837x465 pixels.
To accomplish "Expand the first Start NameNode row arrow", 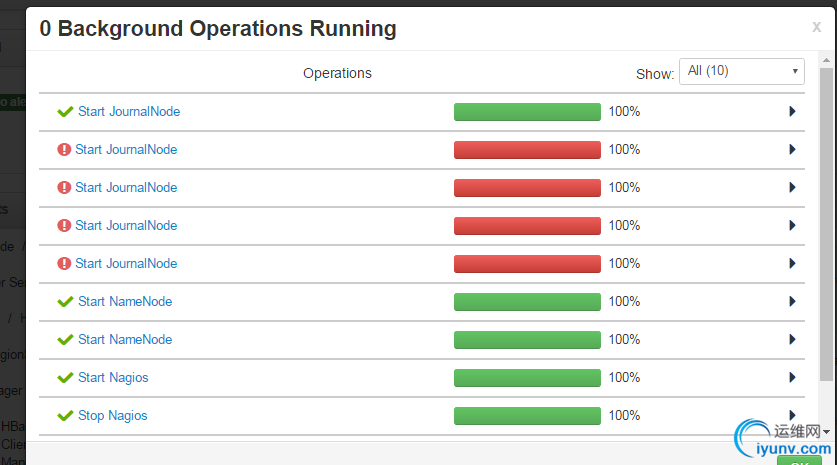I will click(792, 302).
